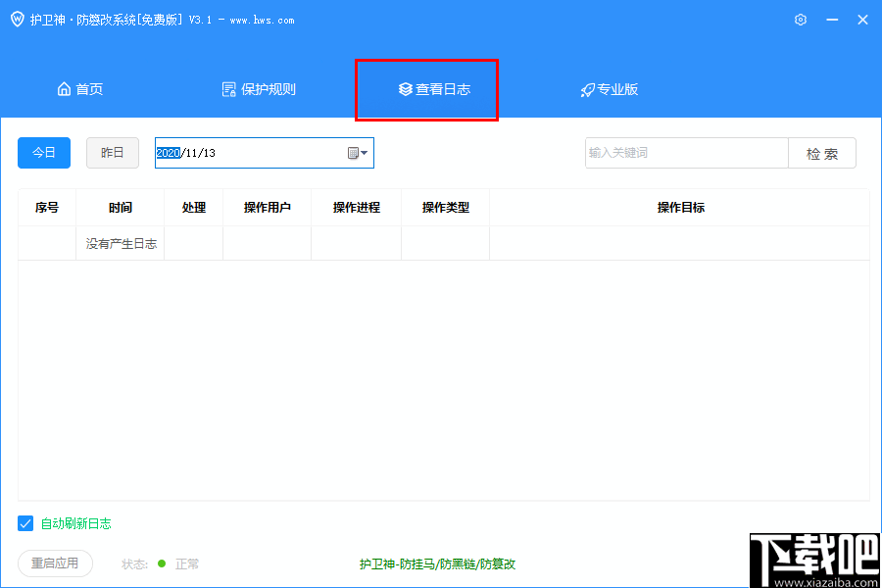This screenshot has height=588, width=882.
Task: Switch to the 专业版 tab
Action: click(x=610, y=88)
